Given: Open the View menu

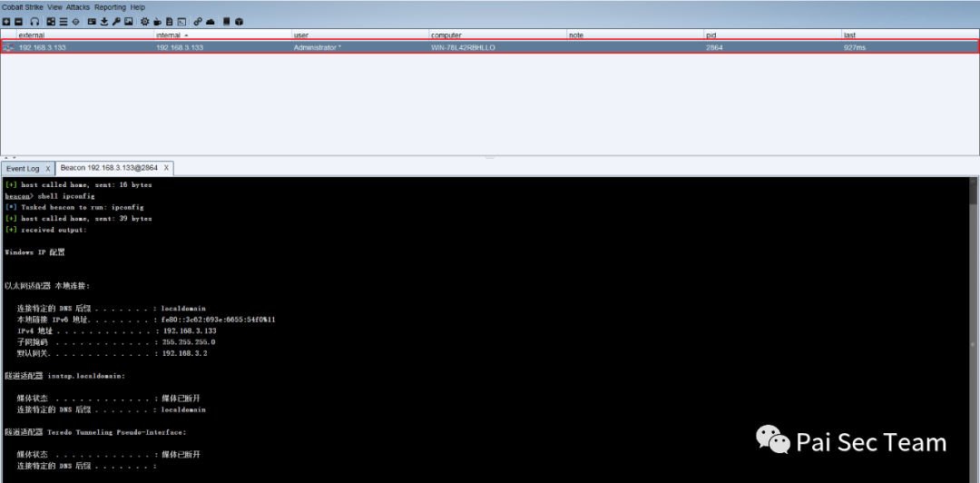Looking at the screenshot, I should tap(55, 7).
